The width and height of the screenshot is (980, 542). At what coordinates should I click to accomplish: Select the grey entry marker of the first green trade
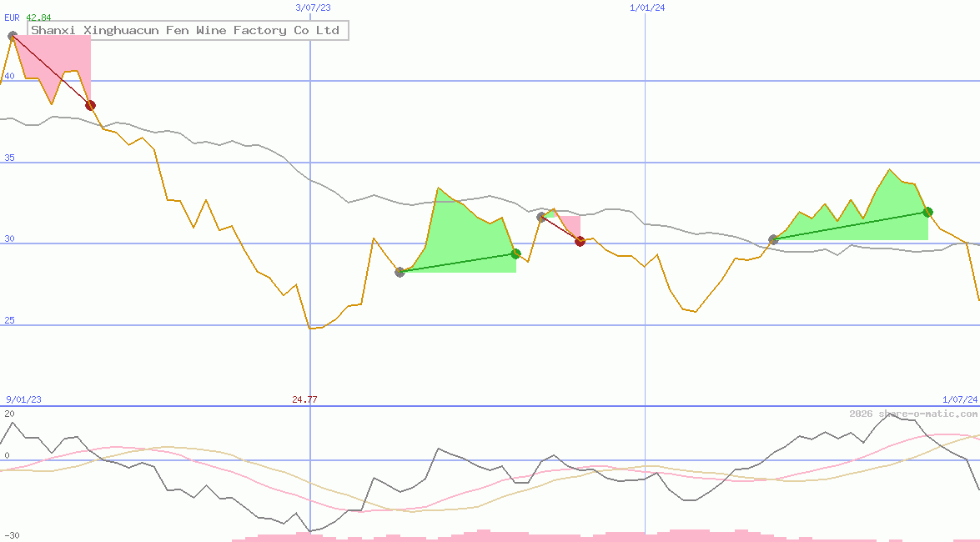pos(400,272)
